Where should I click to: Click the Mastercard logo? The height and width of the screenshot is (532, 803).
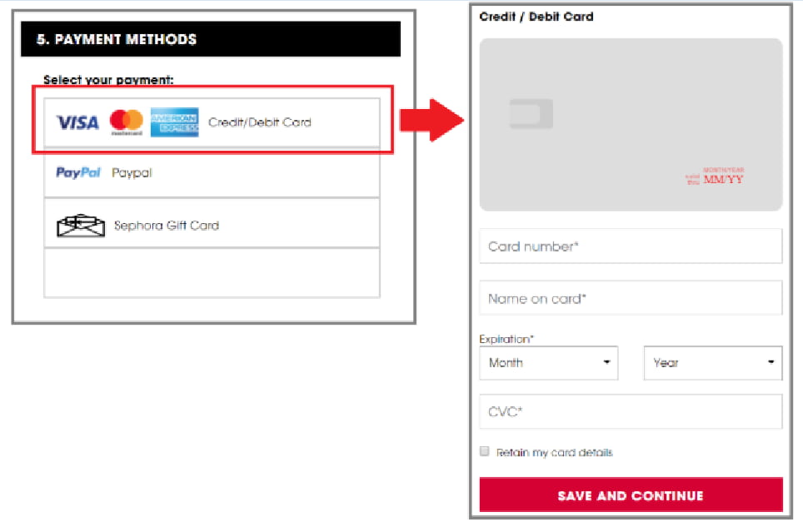[124, 122]
